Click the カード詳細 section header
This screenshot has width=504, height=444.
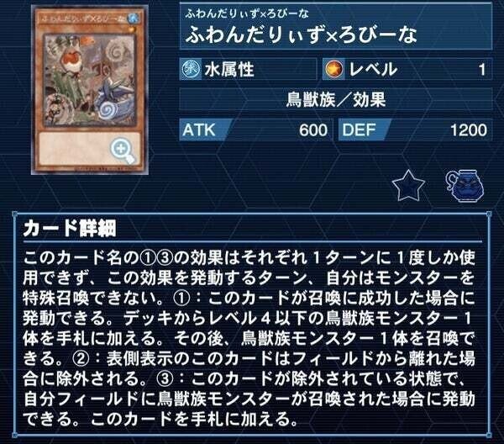(x=70, y=229)
